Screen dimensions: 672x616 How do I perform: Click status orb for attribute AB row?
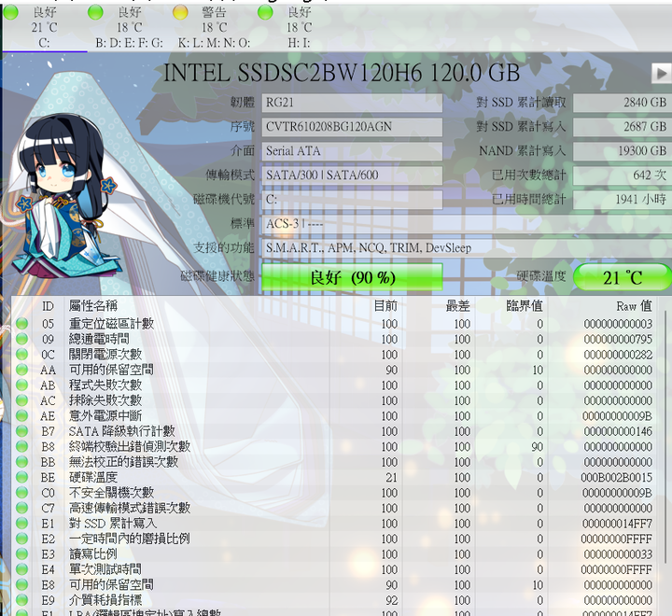click(21, 385)
